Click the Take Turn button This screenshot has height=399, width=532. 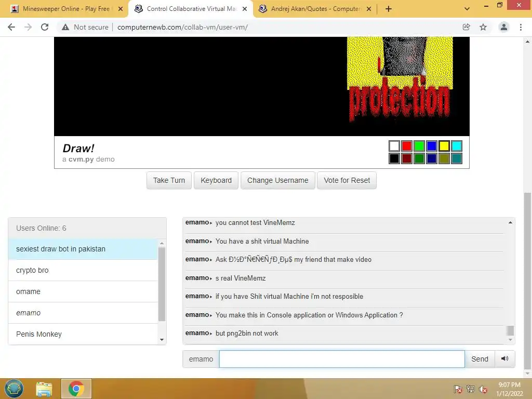point(169,180)
